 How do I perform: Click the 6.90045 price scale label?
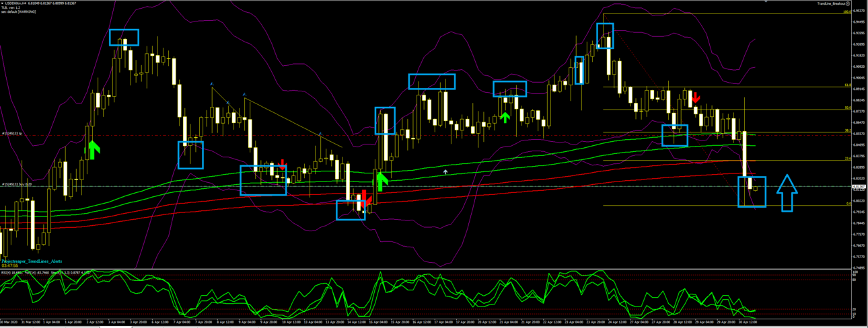[x=859, y=77]
